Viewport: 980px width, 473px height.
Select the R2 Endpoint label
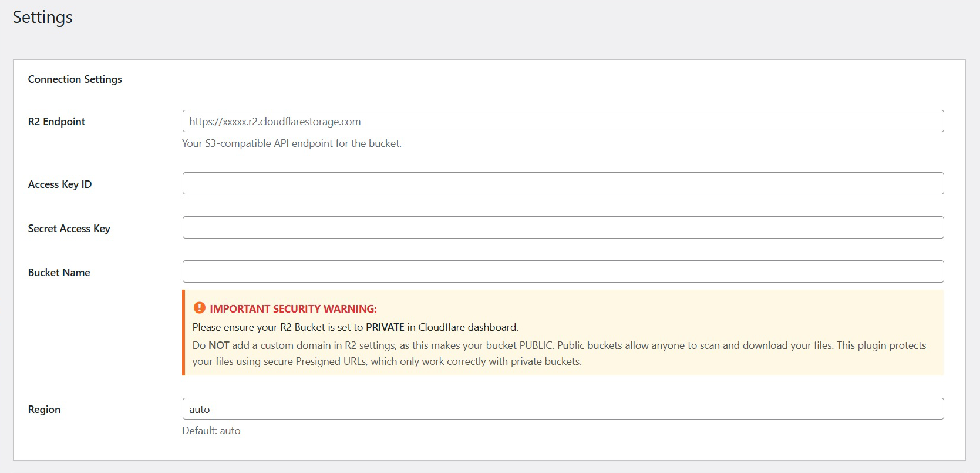click(x=56, y=121)
